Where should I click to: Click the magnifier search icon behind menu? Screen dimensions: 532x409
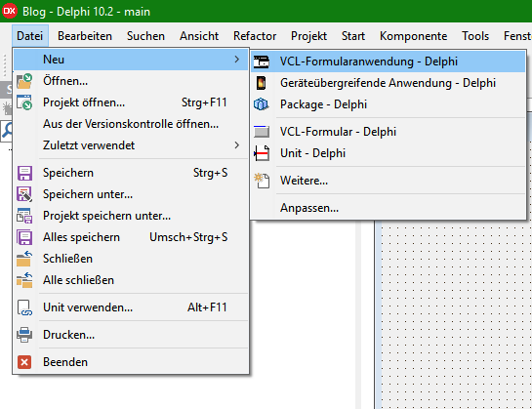click(7, 130)
